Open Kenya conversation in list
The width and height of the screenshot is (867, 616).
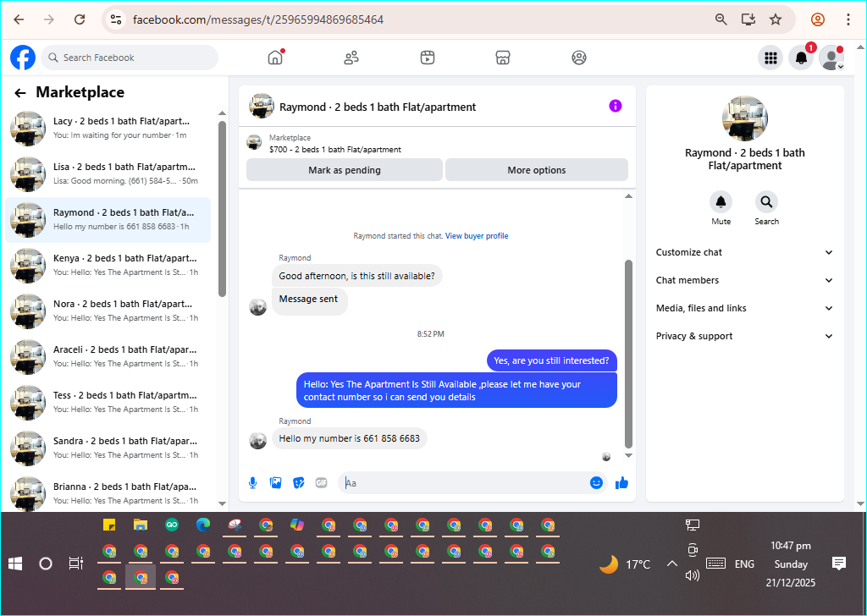[108, 266]
